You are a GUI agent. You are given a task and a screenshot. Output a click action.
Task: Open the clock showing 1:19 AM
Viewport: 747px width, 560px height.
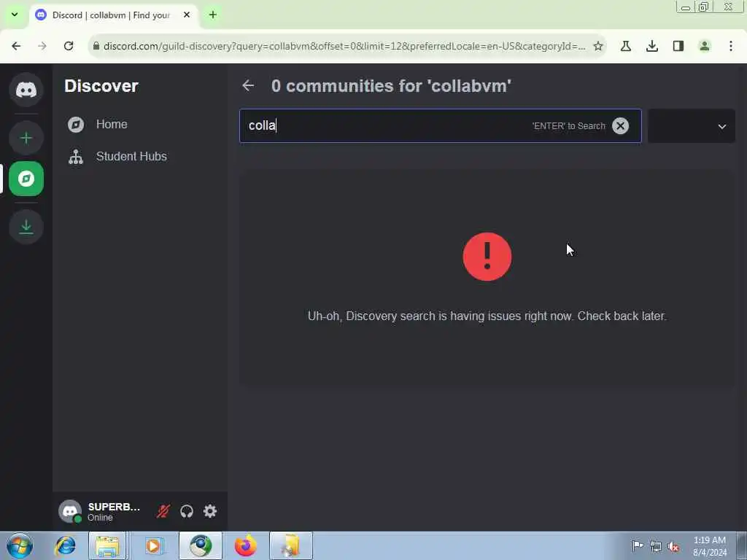pyautogui.click(x=710, y=546)
